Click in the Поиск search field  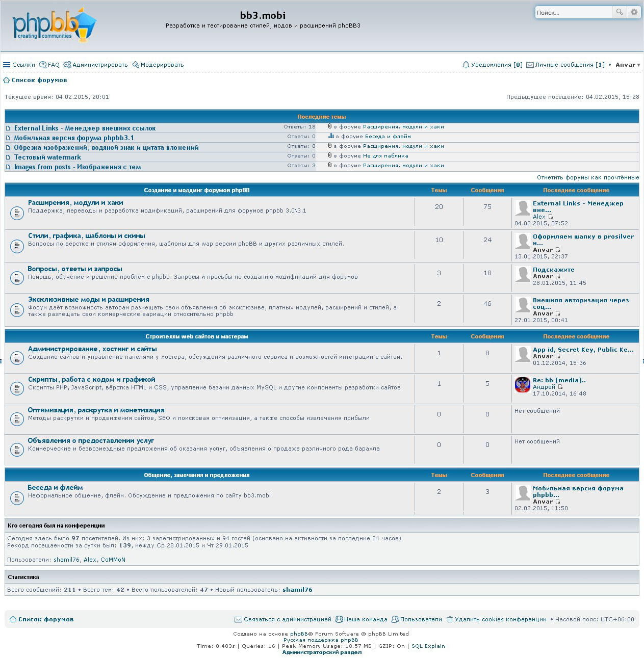tap(573, 13)
